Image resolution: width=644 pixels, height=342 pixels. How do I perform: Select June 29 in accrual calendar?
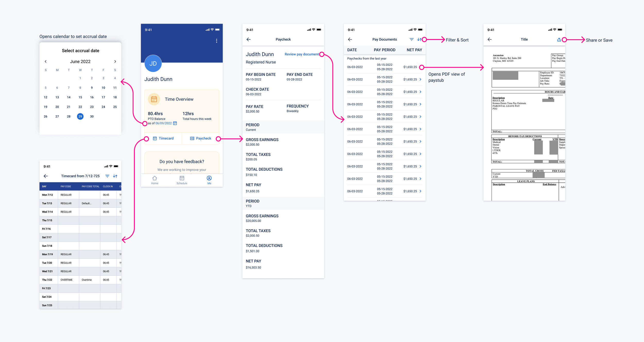pyautogui.click(x=80, y=116)
